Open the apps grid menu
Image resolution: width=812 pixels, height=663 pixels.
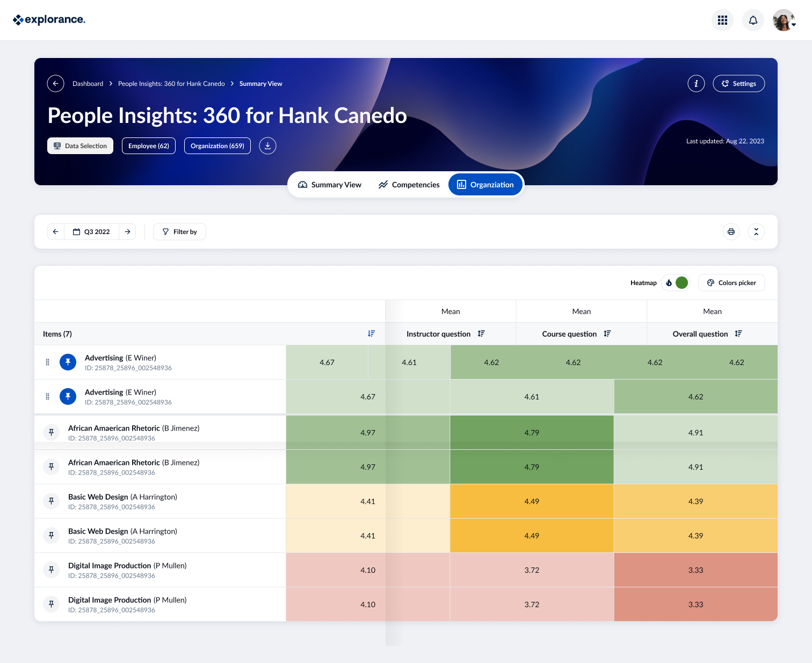click(722, 20)
